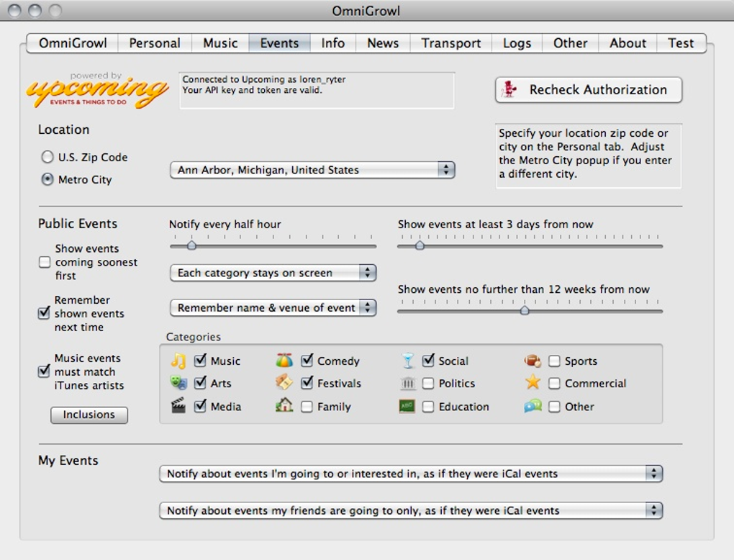
Task: Switch to the About tab
Action: [x=627, y=43]
